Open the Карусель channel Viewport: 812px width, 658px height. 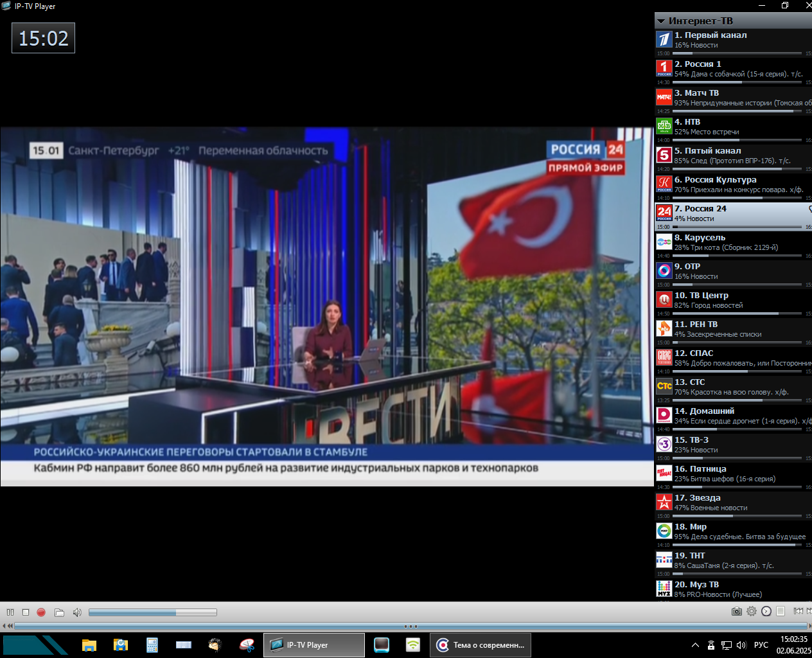[x=733, y=245]
